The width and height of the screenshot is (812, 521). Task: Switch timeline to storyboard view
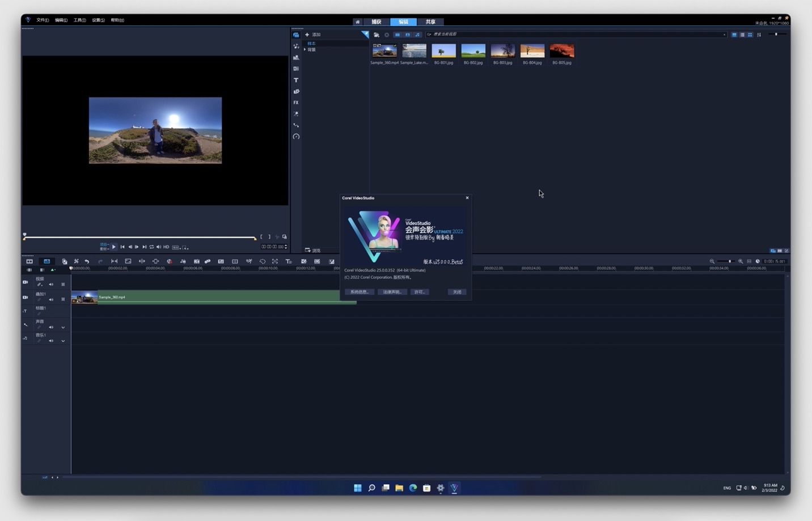[29, 261]
